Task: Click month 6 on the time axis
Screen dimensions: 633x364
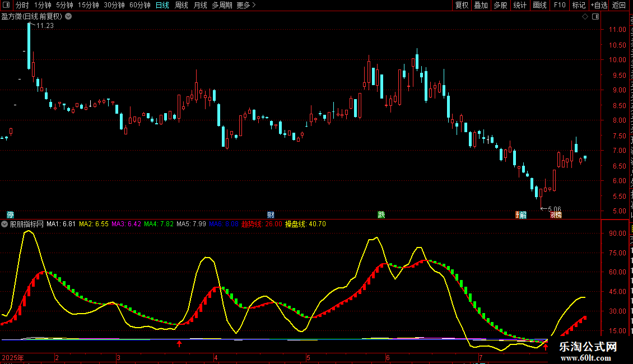Action: tap(388, 357)
